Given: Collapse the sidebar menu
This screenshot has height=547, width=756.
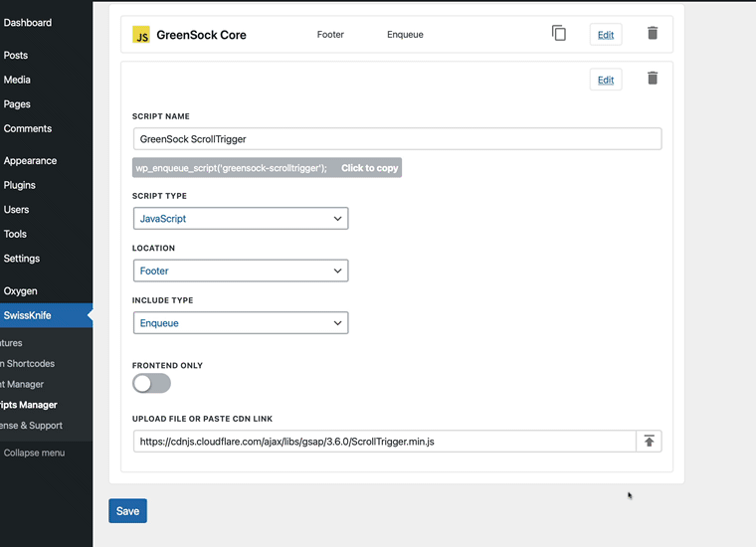Looking at the screenshot, I should point(34,454).
